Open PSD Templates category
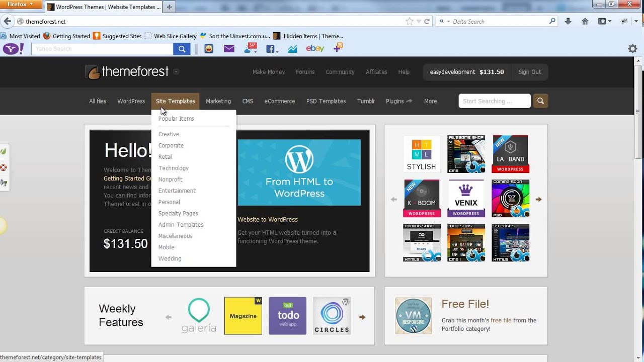The height and width of the screenshot is (362, 644). pyautogui.click(x=326, y=101)
